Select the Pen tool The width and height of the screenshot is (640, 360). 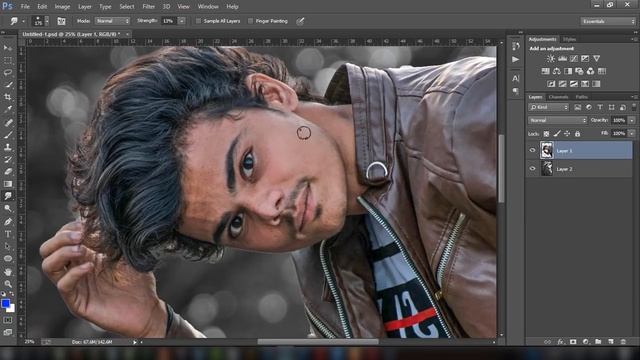point(8,222)
